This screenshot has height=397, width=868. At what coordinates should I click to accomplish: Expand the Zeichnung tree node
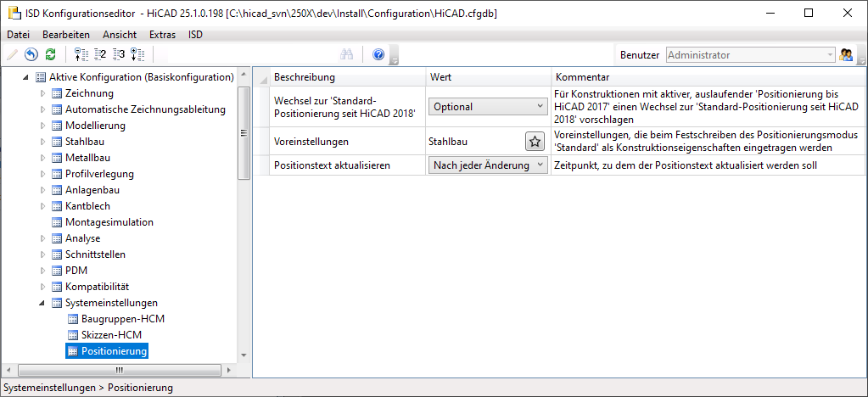[x=43, y=93]
